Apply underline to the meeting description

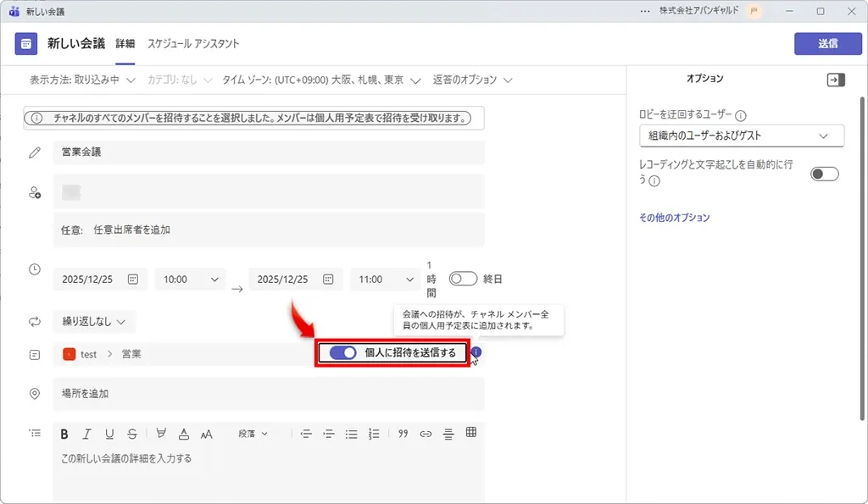109,434
